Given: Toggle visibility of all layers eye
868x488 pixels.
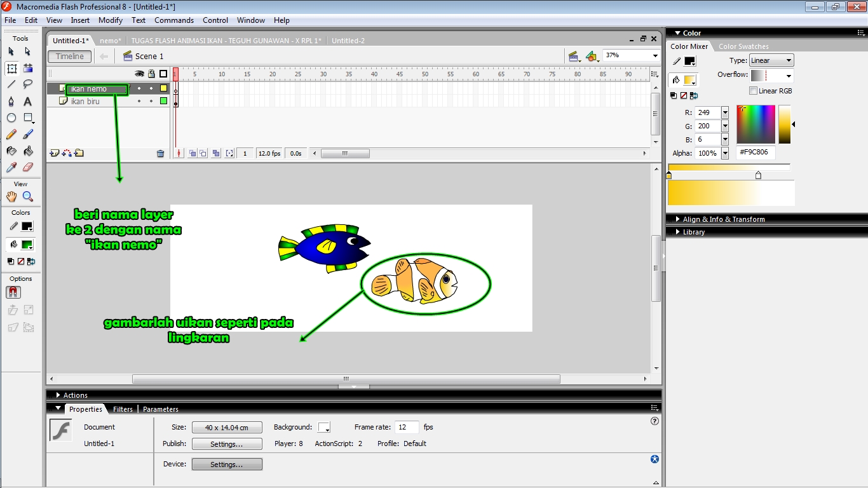Looking at the screenshot, I should pos(139,74).
